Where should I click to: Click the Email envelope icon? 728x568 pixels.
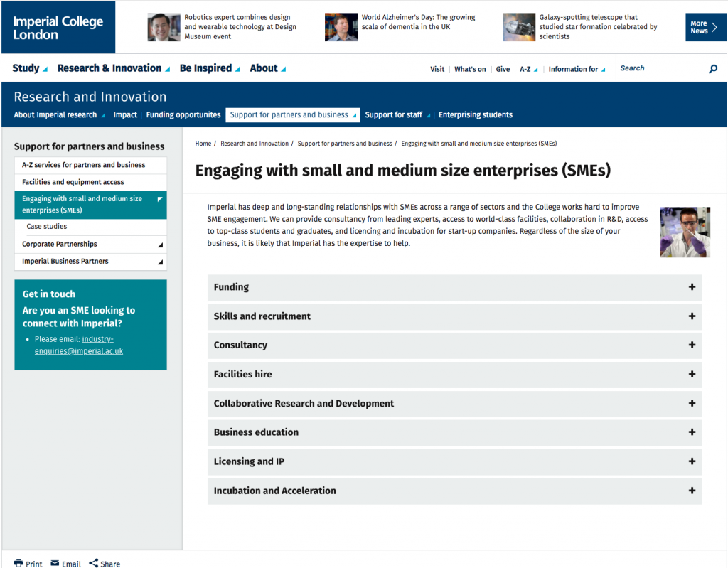click(x=55, y=564)
